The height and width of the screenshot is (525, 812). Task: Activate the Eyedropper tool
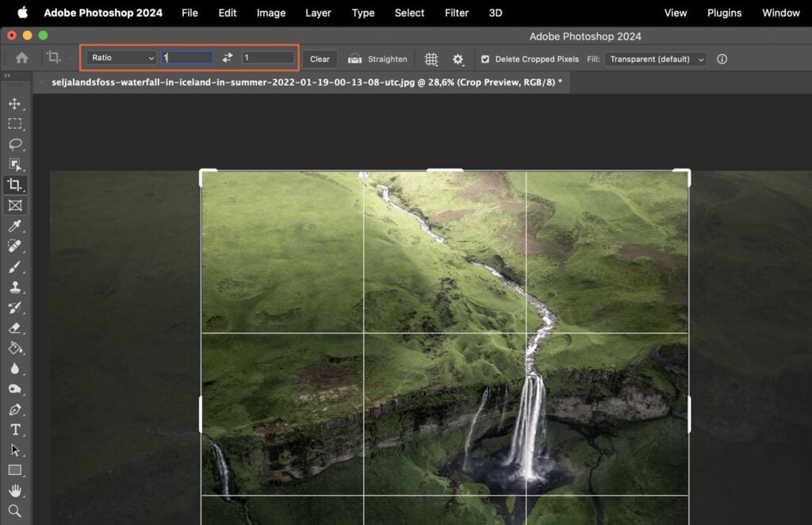click(x=15, y=226)
